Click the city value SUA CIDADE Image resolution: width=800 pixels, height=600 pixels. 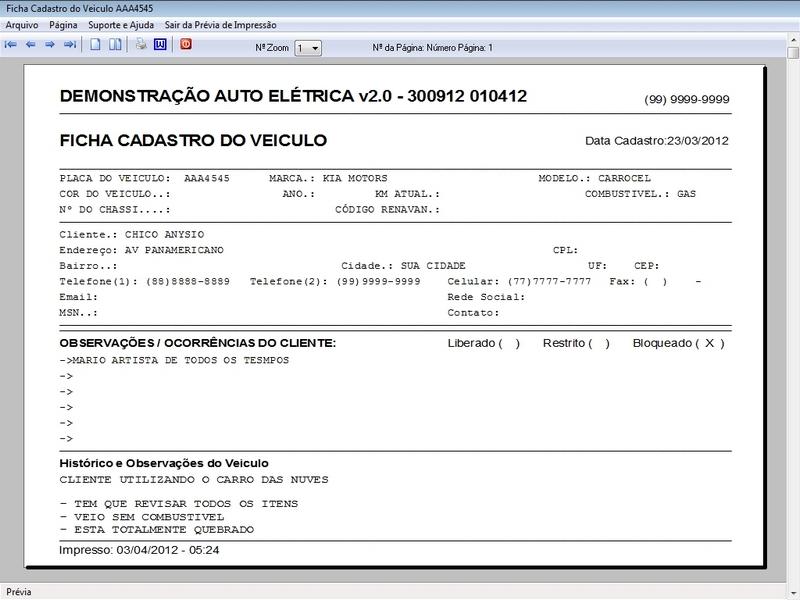click(x=433, y=266)
